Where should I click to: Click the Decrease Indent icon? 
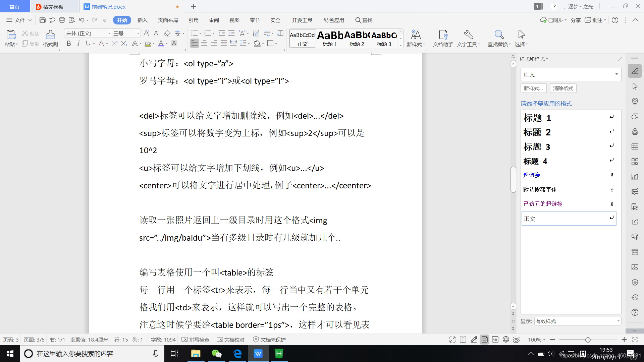222,33
